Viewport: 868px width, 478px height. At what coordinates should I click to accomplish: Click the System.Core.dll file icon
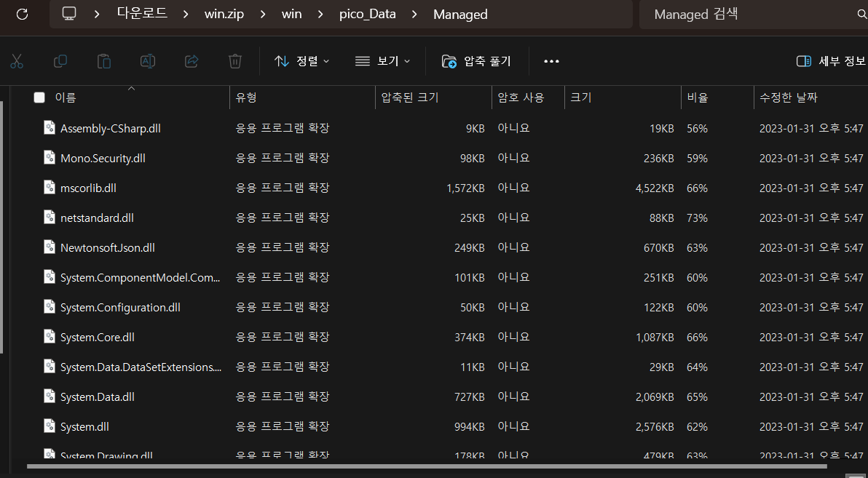pyautogui.click(x=50, y=337)
